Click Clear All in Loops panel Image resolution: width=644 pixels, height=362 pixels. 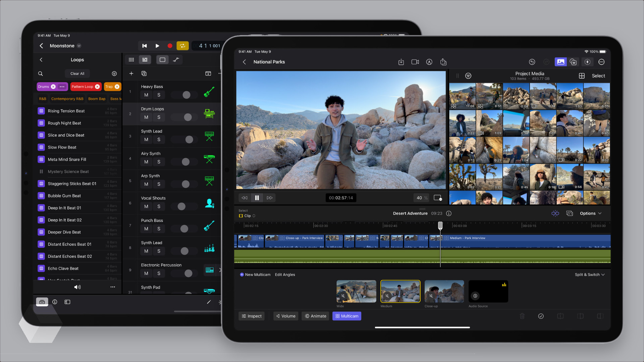pyautogui.click(x=77, y=74)
